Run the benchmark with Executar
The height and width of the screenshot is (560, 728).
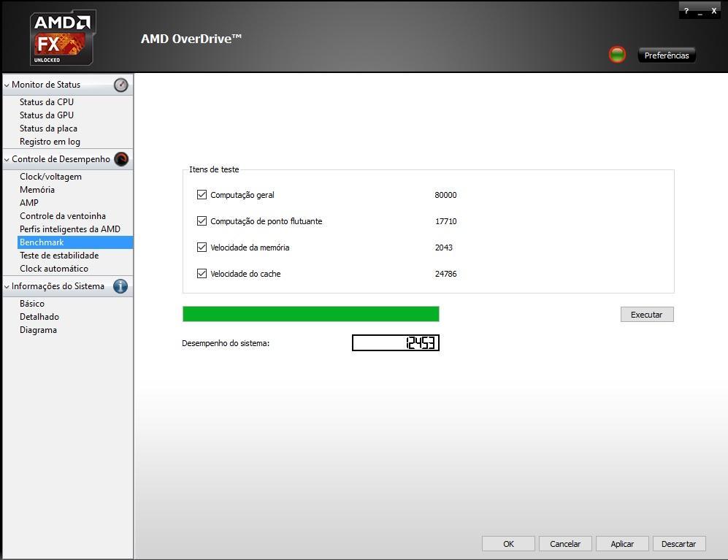(x=647, y=315)
